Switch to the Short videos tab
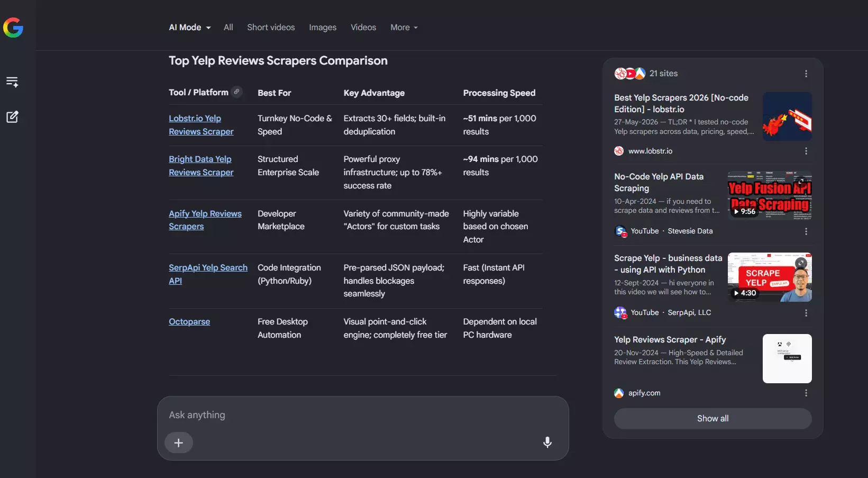 (271, 28)
